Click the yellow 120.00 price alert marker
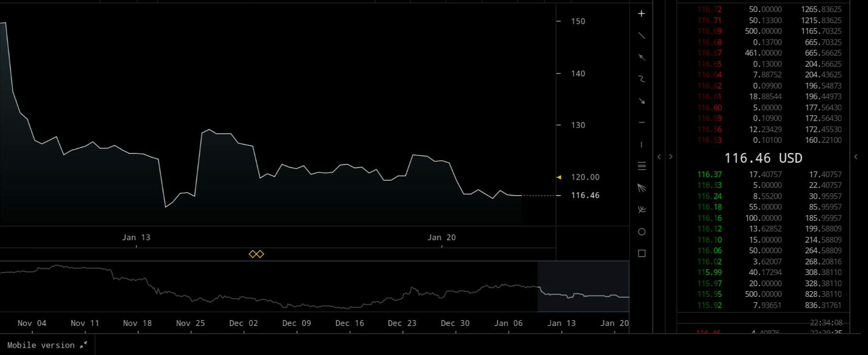 tap(559, 177)
